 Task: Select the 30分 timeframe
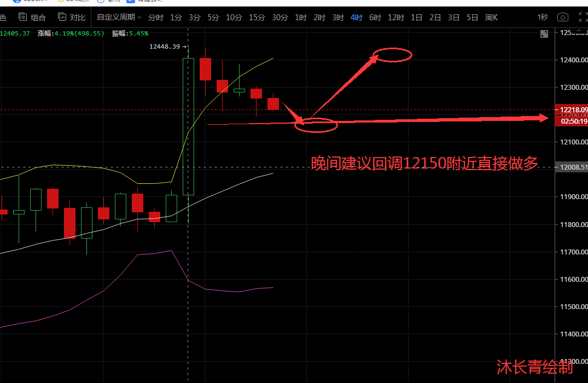[x=280, y=18]
